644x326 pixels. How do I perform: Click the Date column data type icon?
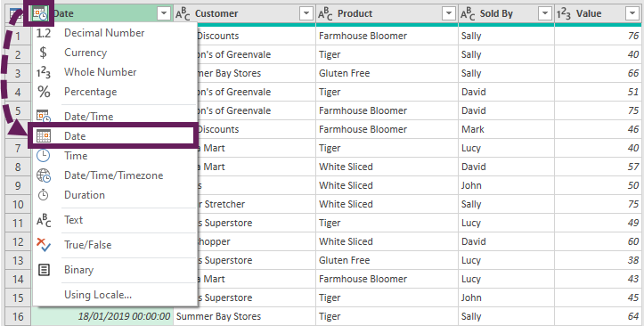pos(40,14)
